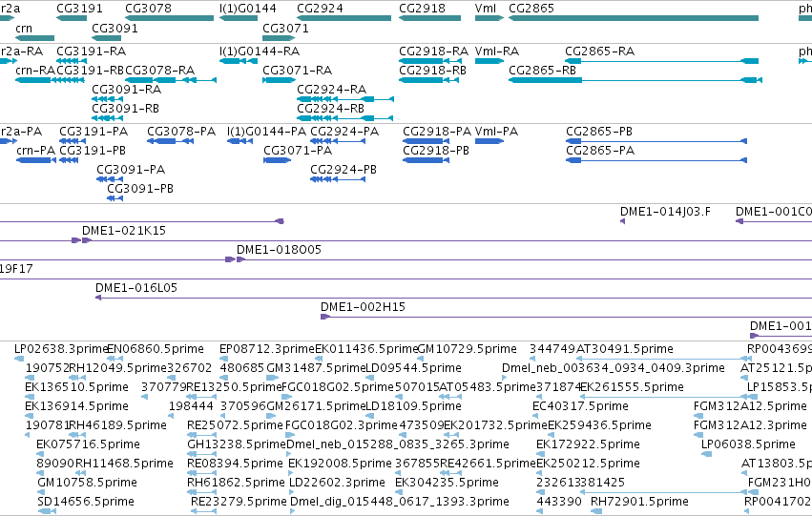This screenshot has height=516, width=812.
Task: Select protein label CG3078-PA
Action: pyautogui.click(x=181, y=132)
